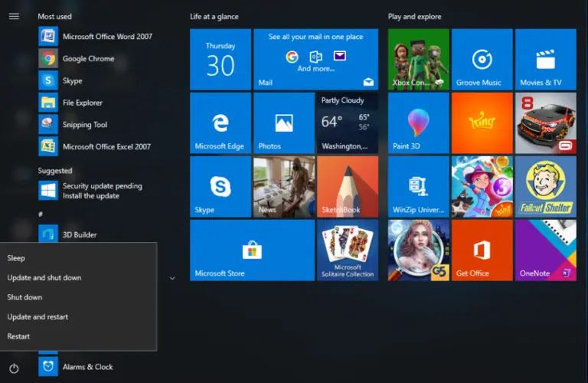Open the Thursday 30 calendar tile
The image size is (588, 383).
coord(220,59)
